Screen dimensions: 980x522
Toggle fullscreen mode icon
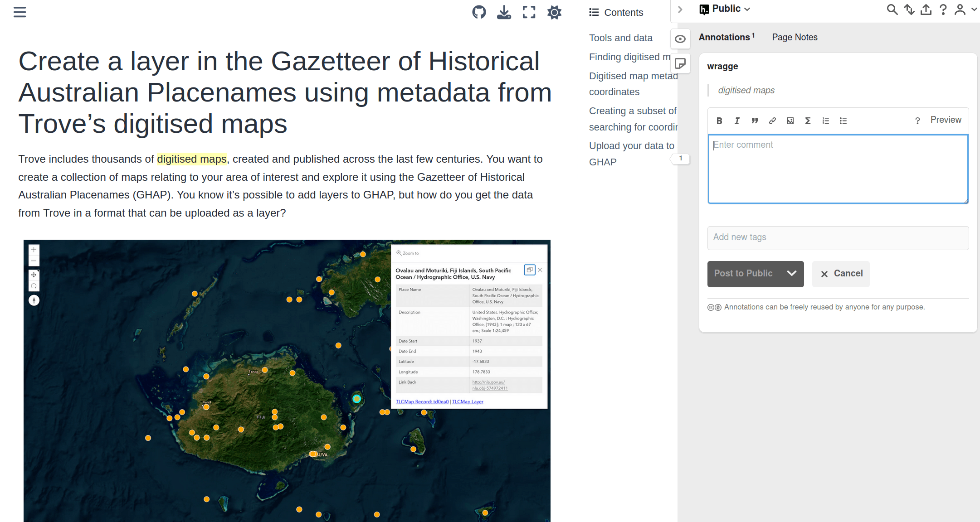[529, 12]
